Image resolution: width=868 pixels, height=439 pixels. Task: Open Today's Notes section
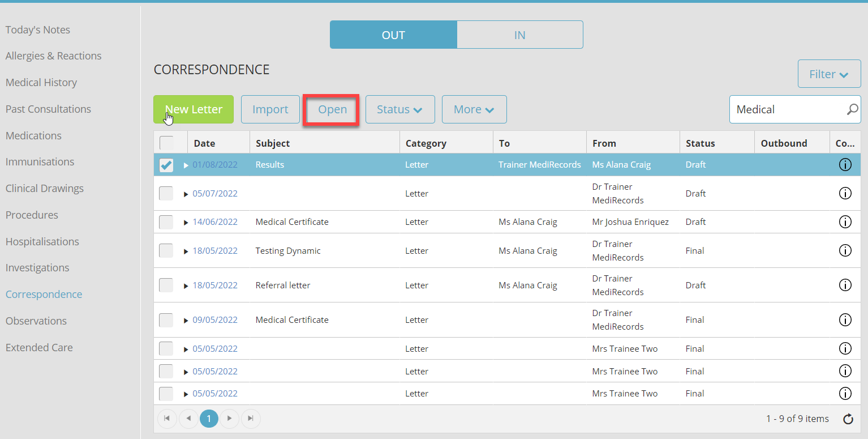point(38,29)
